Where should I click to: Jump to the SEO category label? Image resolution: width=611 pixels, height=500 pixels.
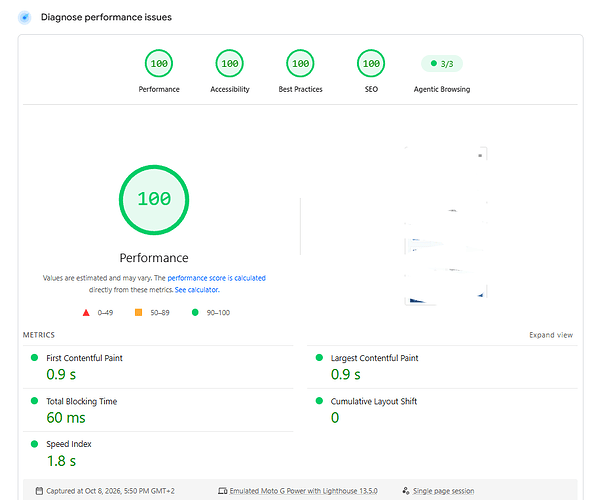tap(371, 89)
